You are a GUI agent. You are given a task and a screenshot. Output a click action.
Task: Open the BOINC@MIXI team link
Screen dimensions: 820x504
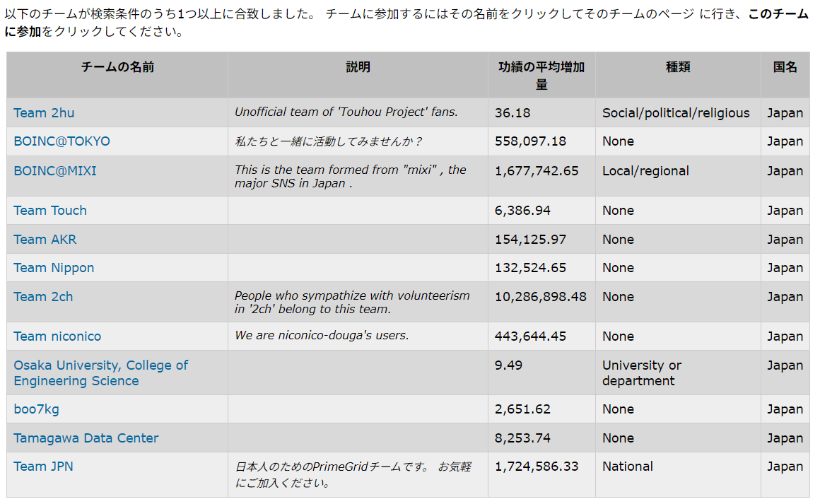56,170
